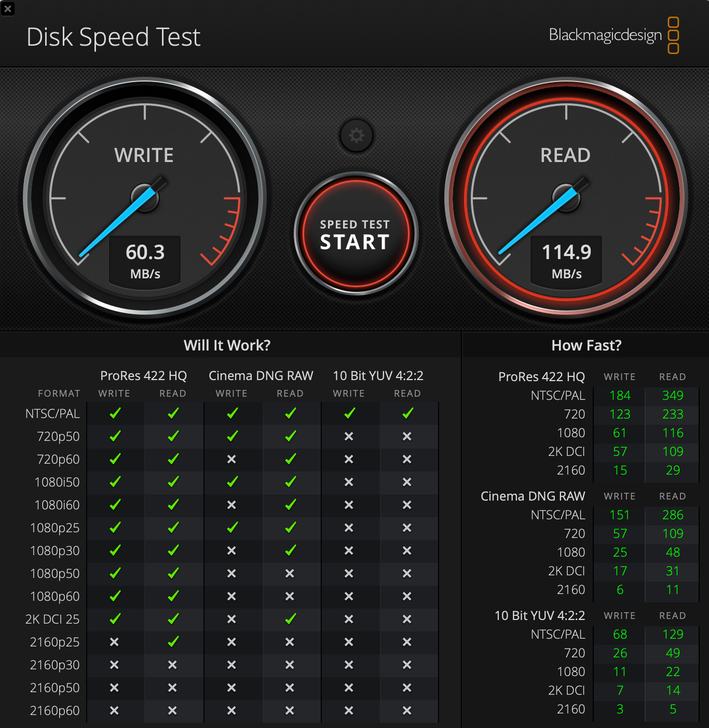
Task: Click NTSC/PAL ProRes 422 HQ write checkmark
Action: (x=115, y=413)
